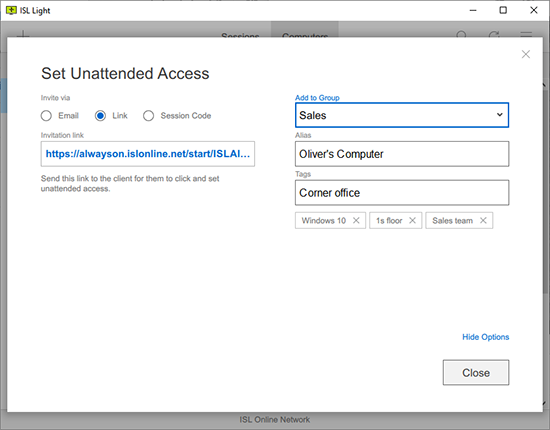Select the Email invite option

pyautogui.click(x=46, y=116)
